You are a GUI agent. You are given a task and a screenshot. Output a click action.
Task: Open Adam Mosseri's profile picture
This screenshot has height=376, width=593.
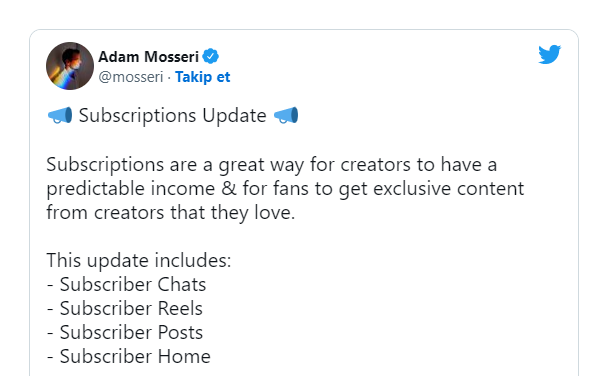[x=70, y=66]
